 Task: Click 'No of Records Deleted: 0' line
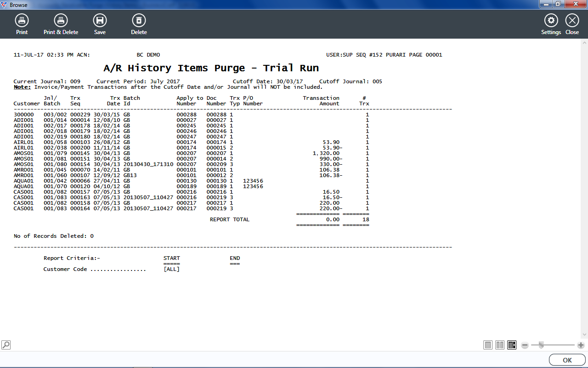(54, 236)
